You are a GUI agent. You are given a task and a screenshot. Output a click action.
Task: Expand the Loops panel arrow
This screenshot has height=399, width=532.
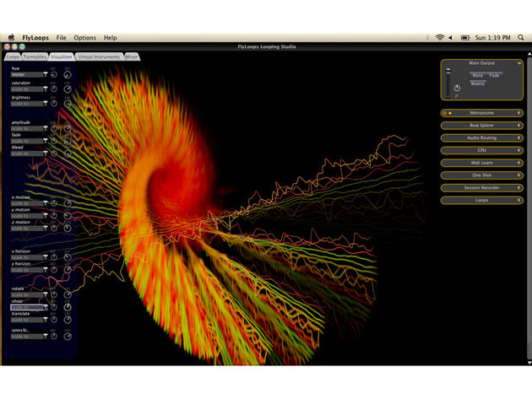point(518,201)
